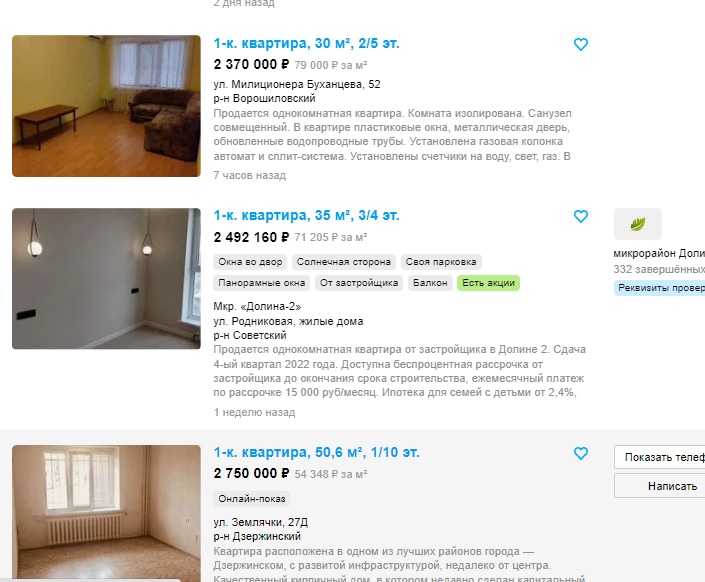Open photo of room with radiator under window
The image size is (705, 582).
coord(106,513)
